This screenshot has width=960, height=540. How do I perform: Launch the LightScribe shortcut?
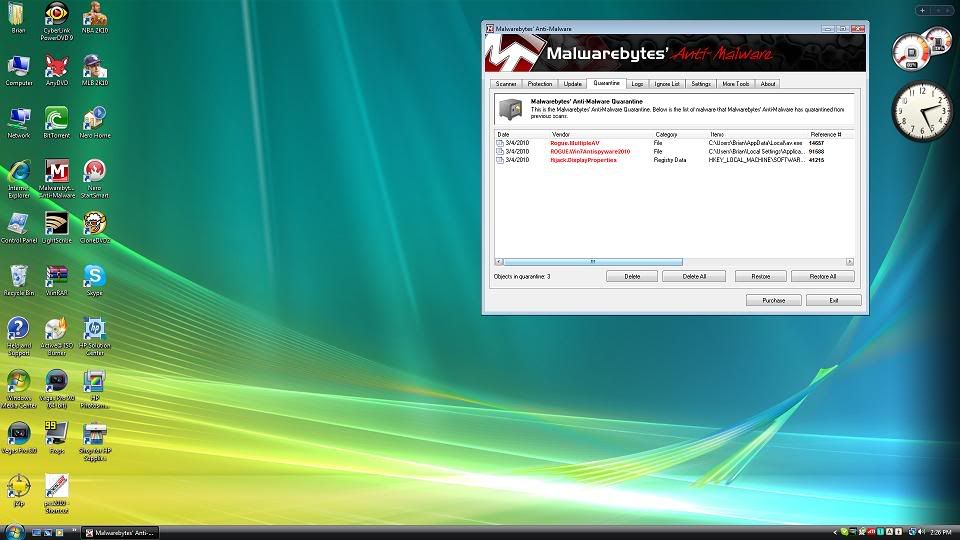click(x=56, y=228)
